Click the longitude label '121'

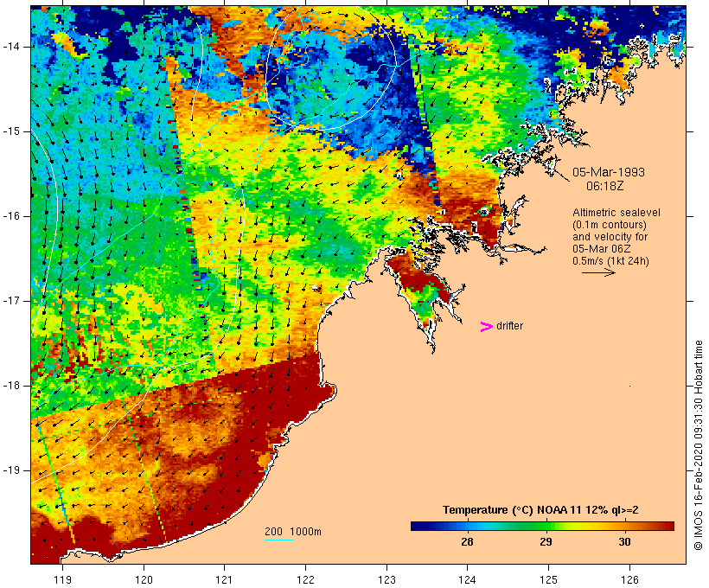click(224, 579)
